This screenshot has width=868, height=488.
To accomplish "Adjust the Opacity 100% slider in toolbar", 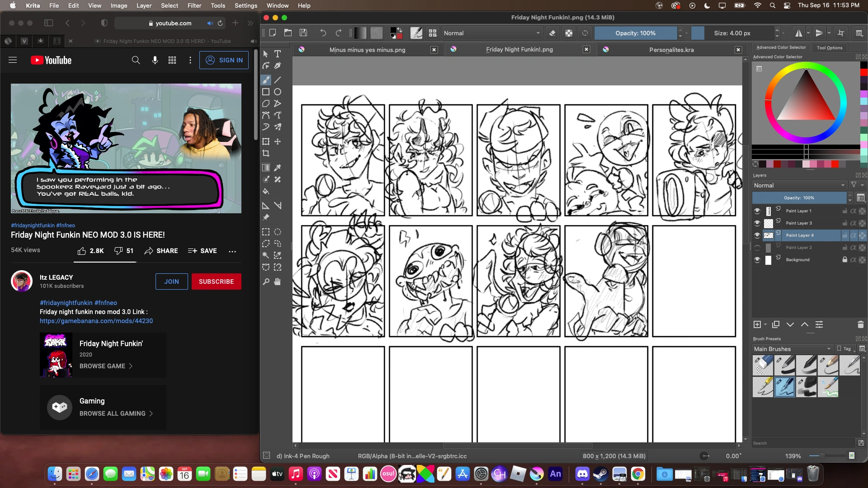I will coord(635,33).
